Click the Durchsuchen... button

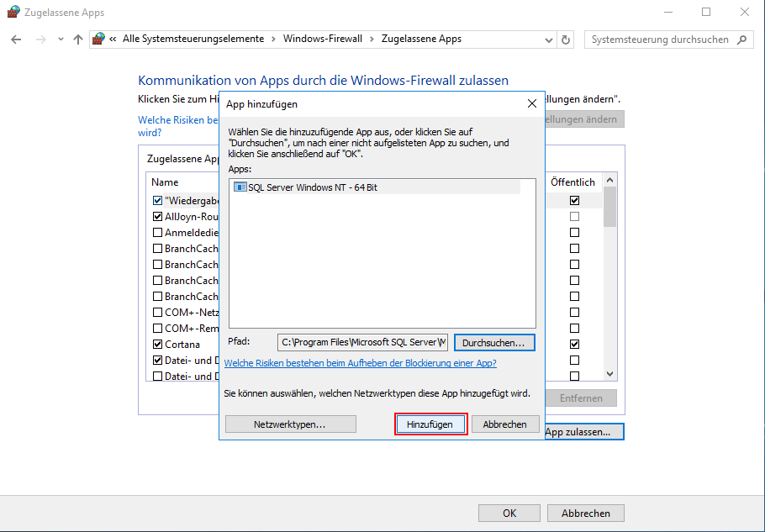494,342
